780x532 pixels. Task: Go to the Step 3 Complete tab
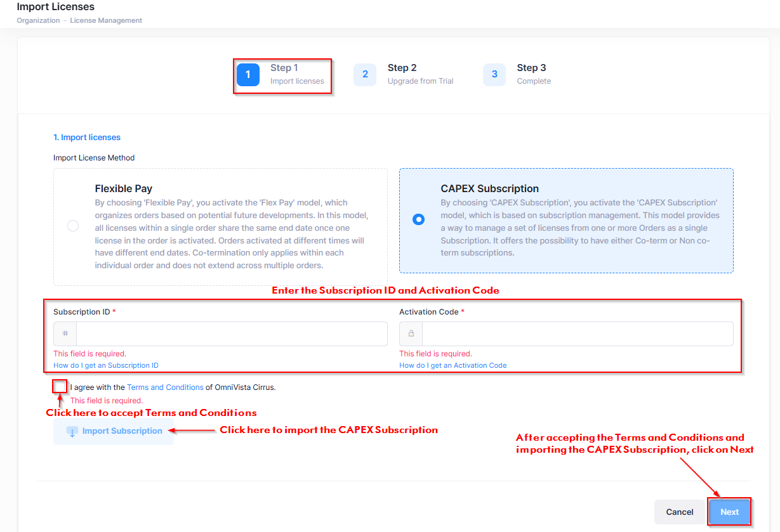click(533, 74)
